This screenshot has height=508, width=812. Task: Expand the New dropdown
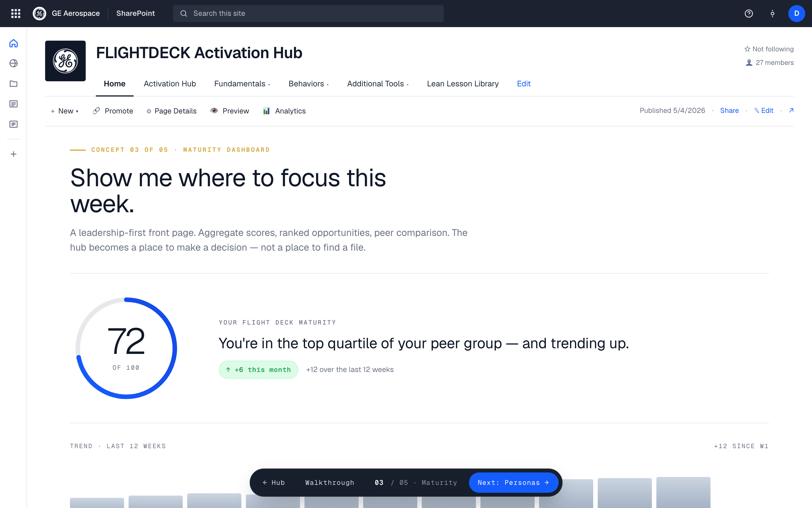pos(64,111)
